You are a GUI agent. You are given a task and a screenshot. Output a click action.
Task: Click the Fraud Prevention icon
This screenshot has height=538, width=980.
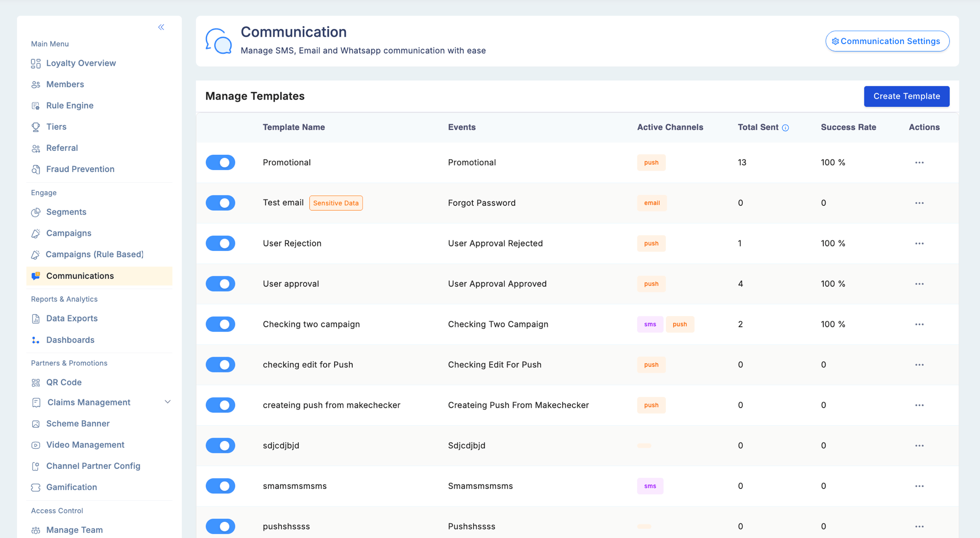36,169
